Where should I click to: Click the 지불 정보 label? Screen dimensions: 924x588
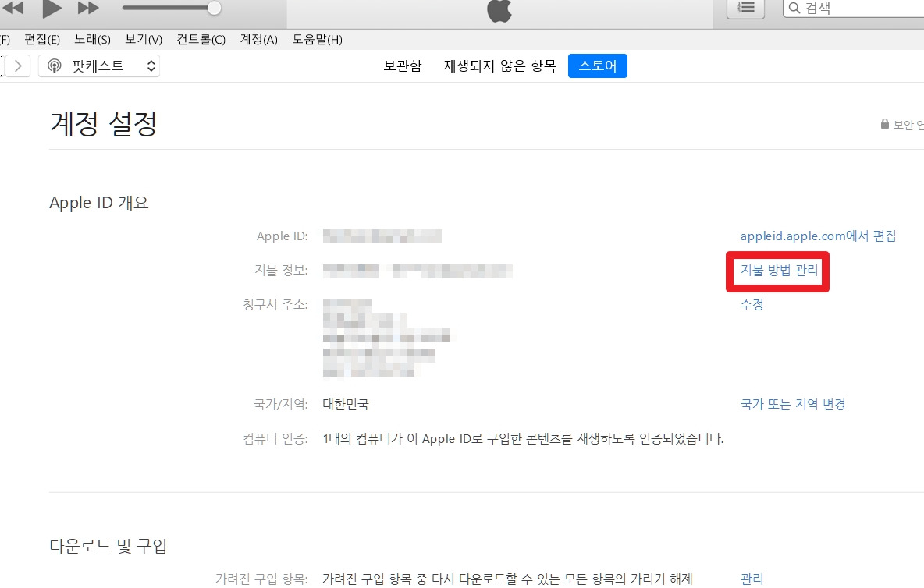click(x=281, y=270)
